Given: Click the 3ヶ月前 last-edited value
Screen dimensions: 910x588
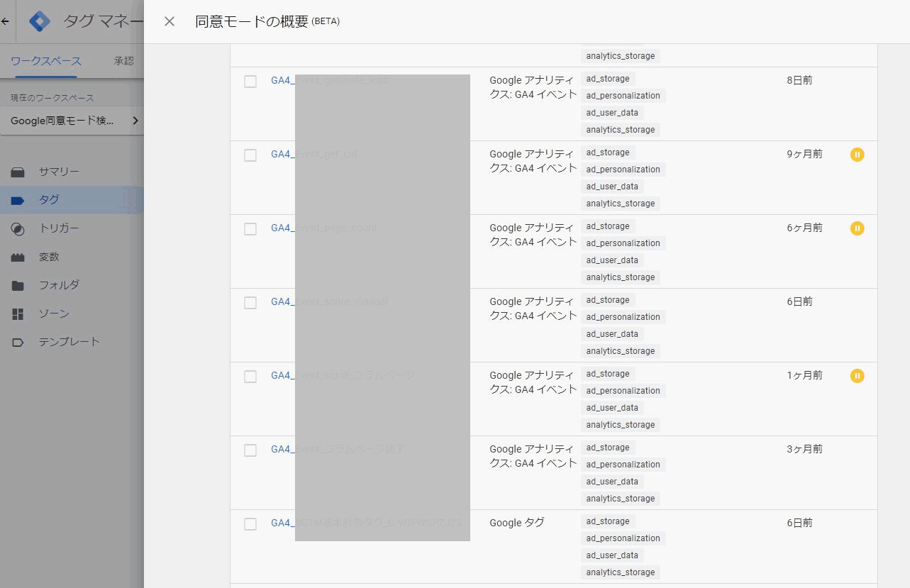Looking at the screenshot, I should tap(804, 449).
